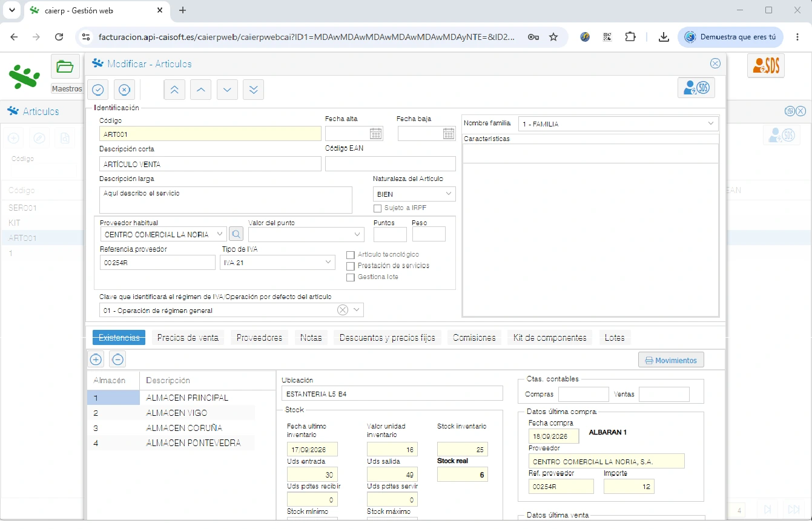This screenshot has height=529, width=812.
Task: Bookmark this page with star icon
Action: coord(553,37)
